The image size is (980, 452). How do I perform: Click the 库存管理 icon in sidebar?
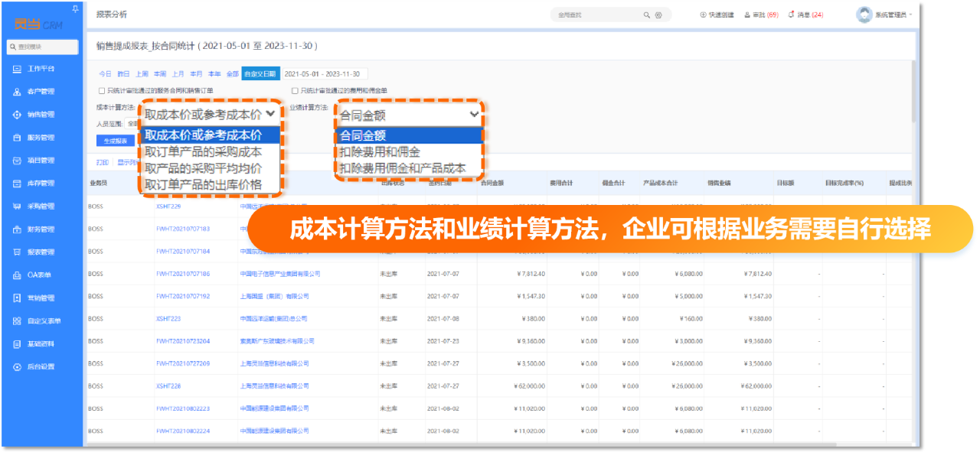[17, 184]
